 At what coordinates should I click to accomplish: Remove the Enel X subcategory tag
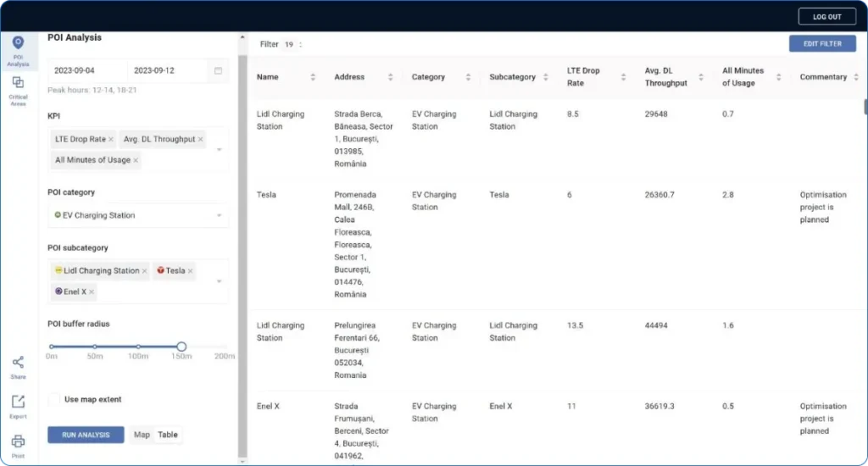point(92,292)
